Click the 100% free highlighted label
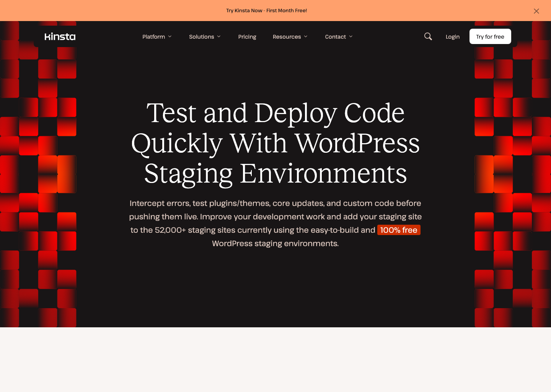 click(399, 230)
